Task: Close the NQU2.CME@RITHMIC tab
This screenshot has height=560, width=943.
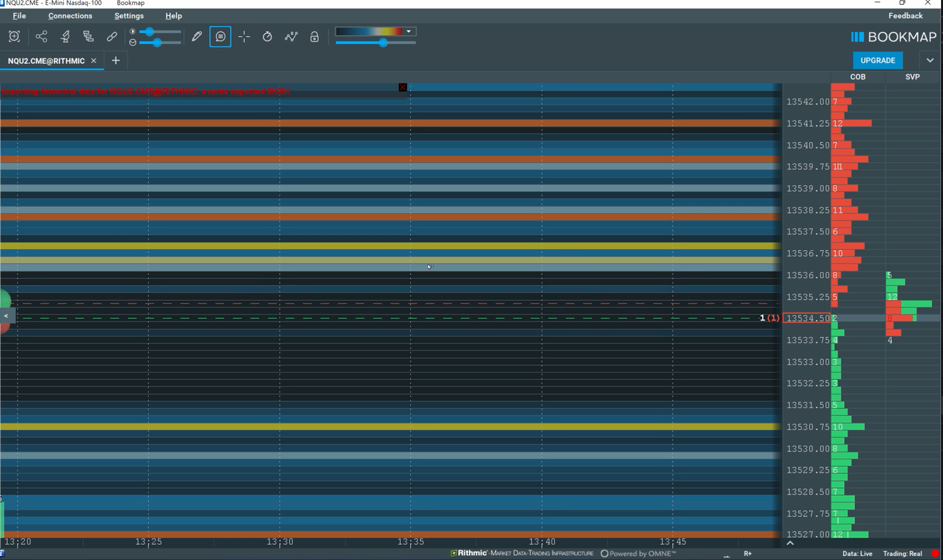Action: [x=94, y=60]
